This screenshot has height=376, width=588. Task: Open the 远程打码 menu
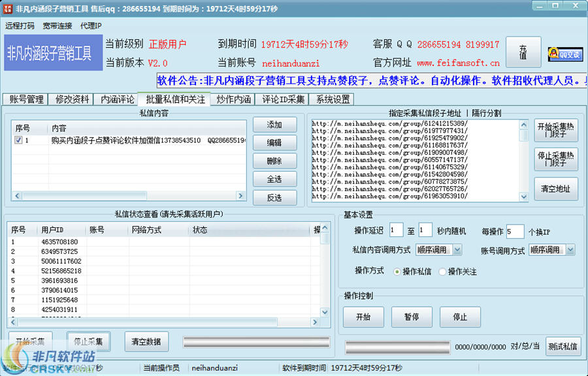[20, 26]
